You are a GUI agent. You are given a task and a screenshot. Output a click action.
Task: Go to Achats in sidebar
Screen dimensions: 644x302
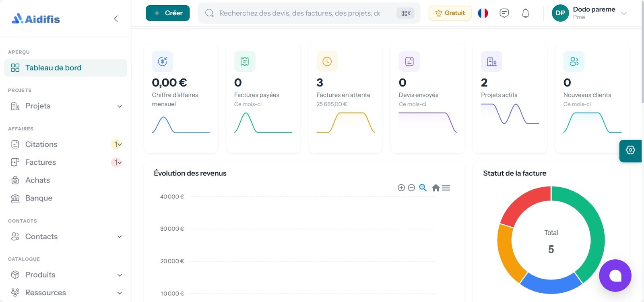tap(37, 180)
